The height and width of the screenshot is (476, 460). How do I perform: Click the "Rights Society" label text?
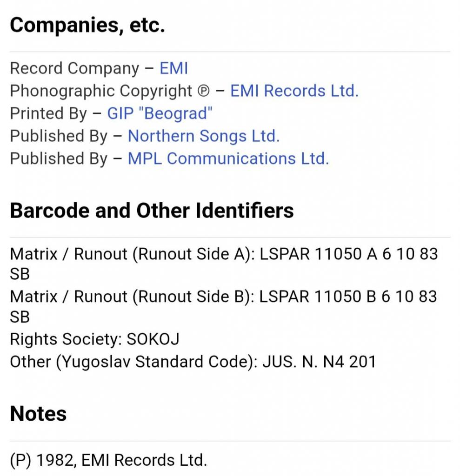(x=65, y=339)
